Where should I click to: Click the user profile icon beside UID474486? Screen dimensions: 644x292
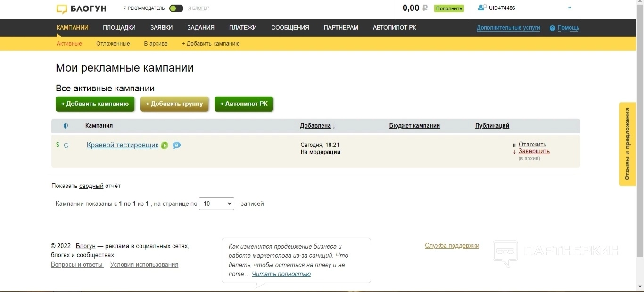(x=482, y=8)
